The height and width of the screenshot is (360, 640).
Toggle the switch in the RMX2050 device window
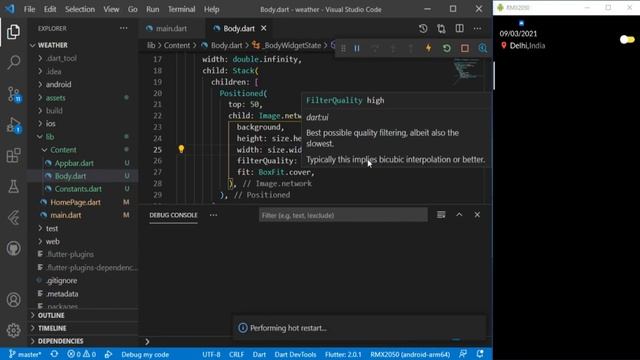coord(627,40)
